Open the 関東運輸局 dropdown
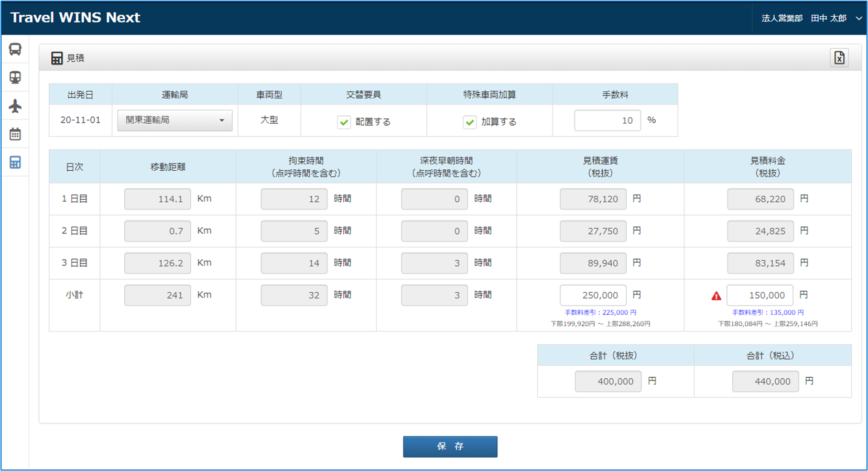868x471 pixels. 175,121
